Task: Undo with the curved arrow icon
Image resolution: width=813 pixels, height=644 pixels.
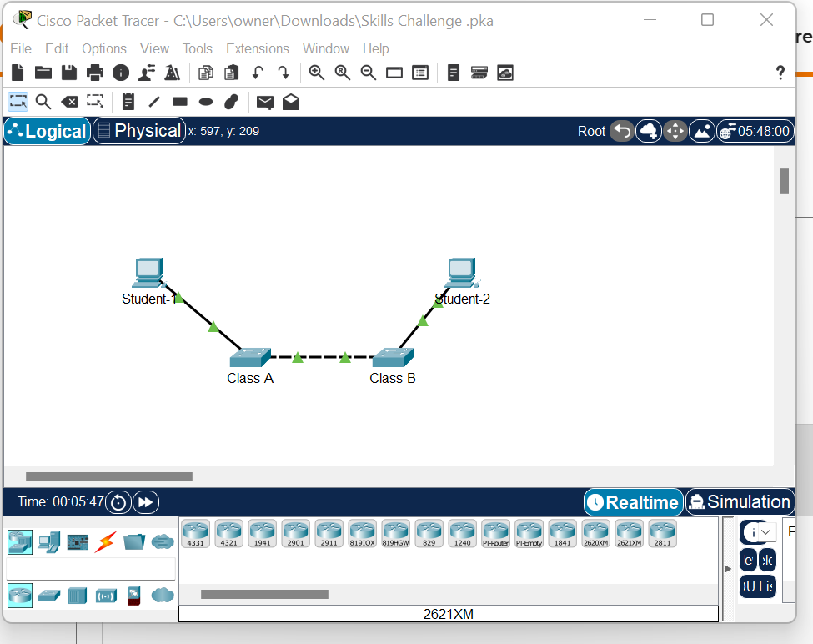Action: (257, 73)
